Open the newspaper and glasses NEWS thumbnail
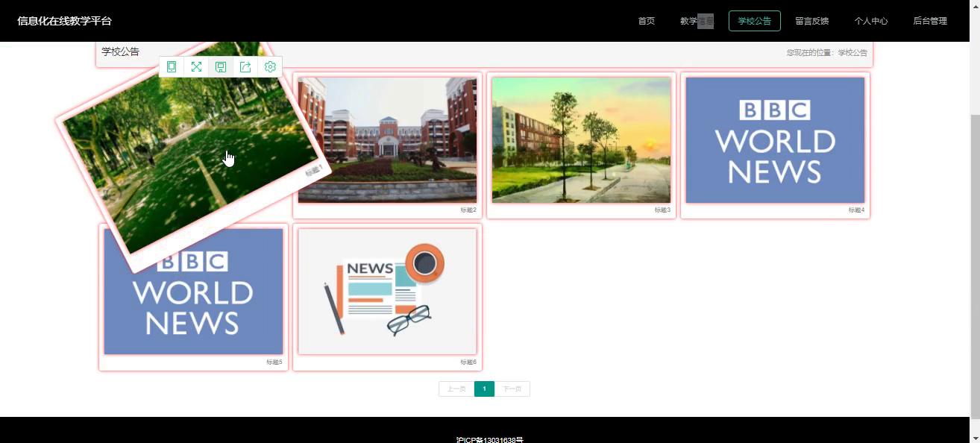 pyautogui.click(x=387, y=292)
